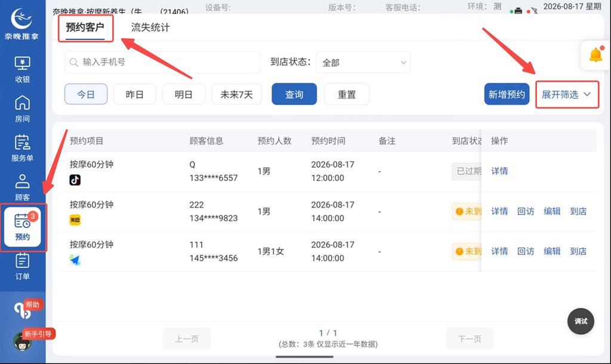
Task: Click the 奈晚推拿 logo at top left
Action: coord(22,23)
